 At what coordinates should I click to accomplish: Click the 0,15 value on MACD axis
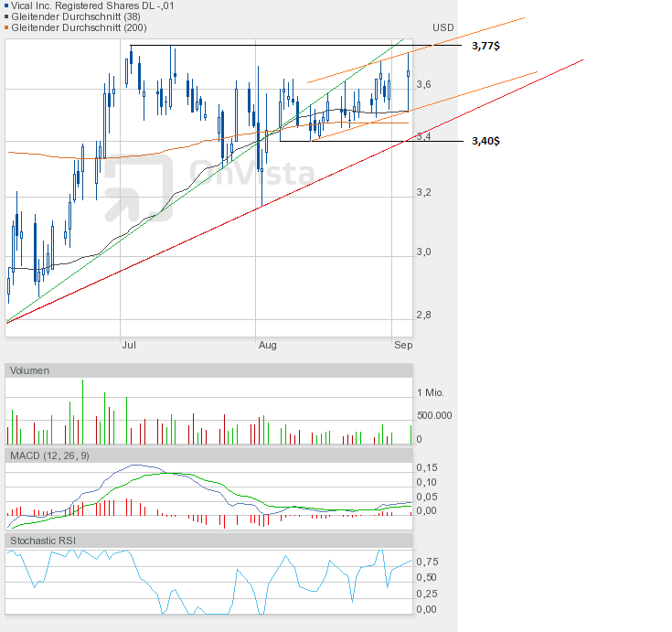(x=426, y=467)
